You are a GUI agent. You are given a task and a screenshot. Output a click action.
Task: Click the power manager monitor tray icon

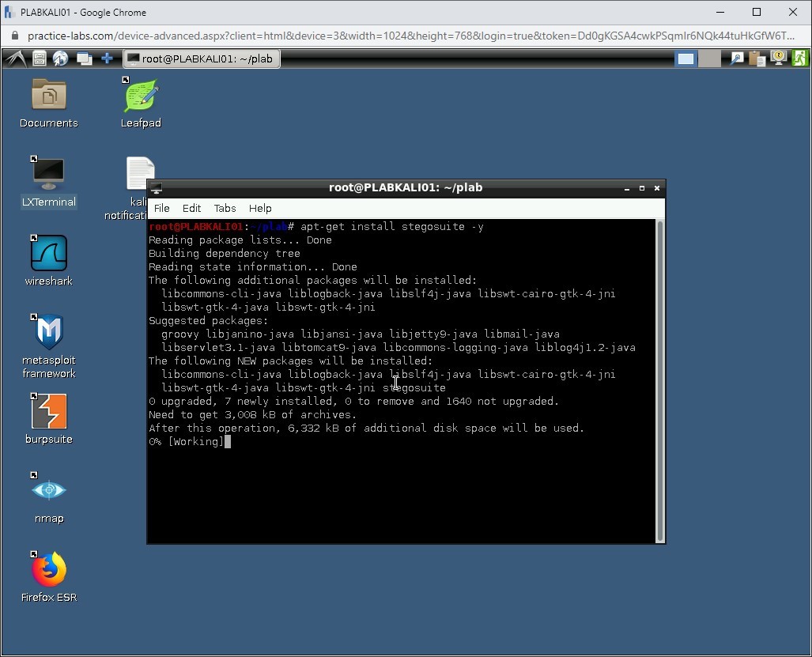[779, 59]
